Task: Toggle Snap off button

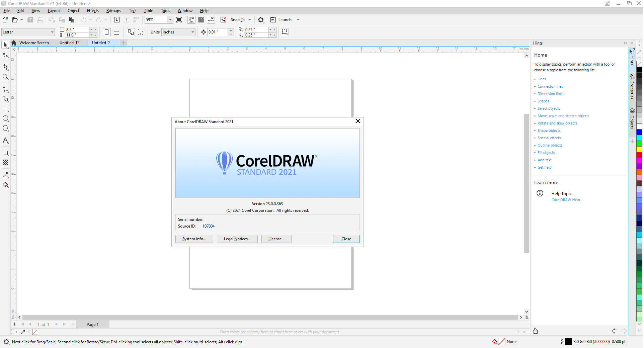Action: tap(223, 20)
